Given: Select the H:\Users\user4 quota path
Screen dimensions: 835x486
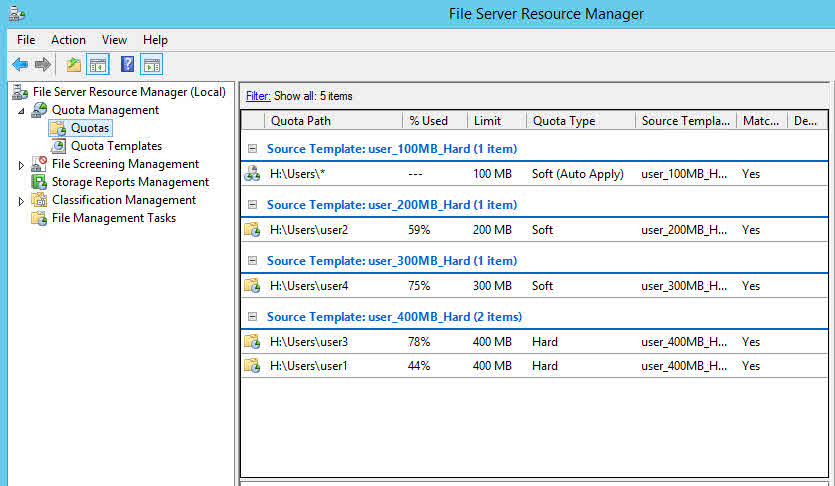Looking at the screenshot, I should (309, 285).
